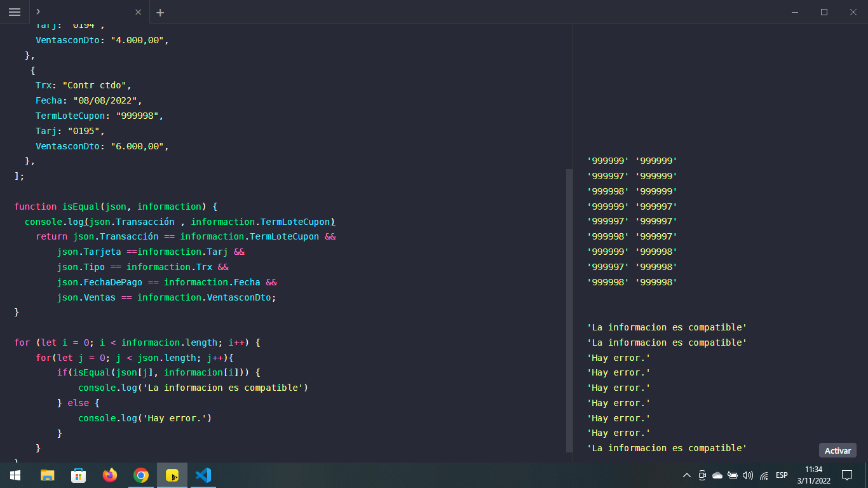The height and width of the screenshot is (488, 868).
Task: Place the cursor on the console.log(json.Transacción line
Action: pos(180,222)
